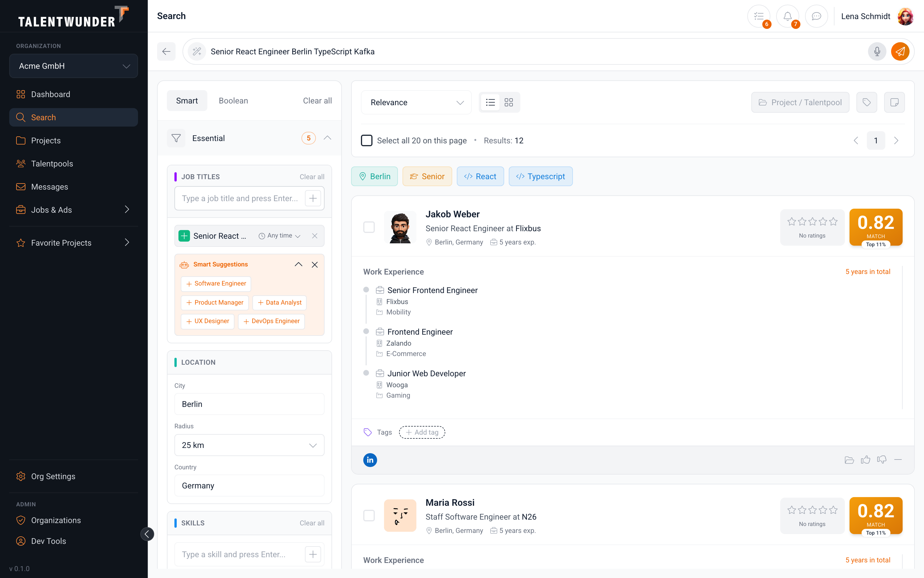This screenshot has height=578, width=924.
Task: Check Maria Rossi's candidate checkbox
Action: point(369,515)
